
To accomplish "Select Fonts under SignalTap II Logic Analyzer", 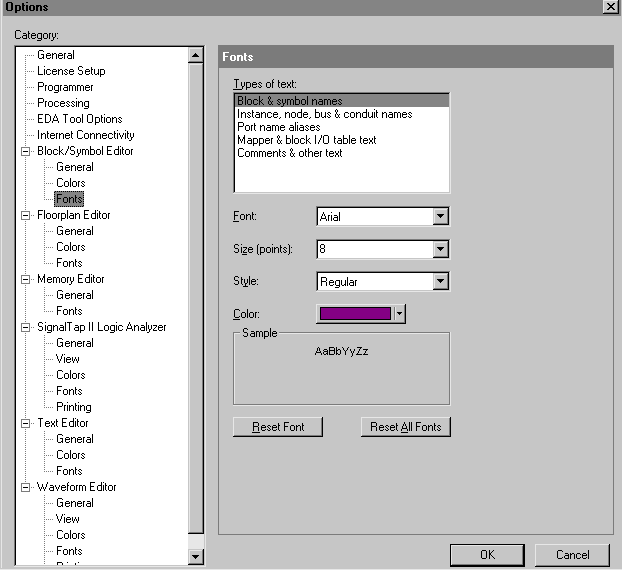I will [69, 391].
